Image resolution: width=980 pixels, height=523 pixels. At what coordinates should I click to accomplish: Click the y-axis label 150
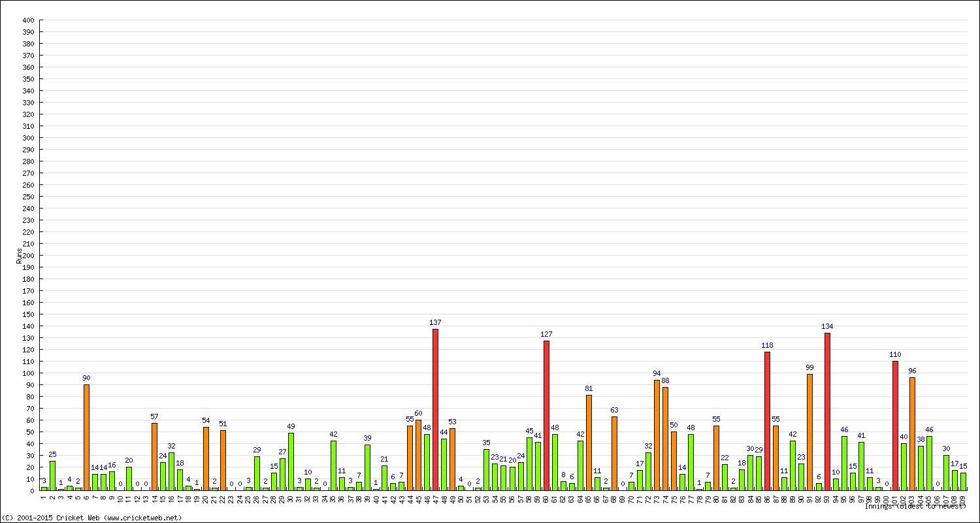pos(27,314)
